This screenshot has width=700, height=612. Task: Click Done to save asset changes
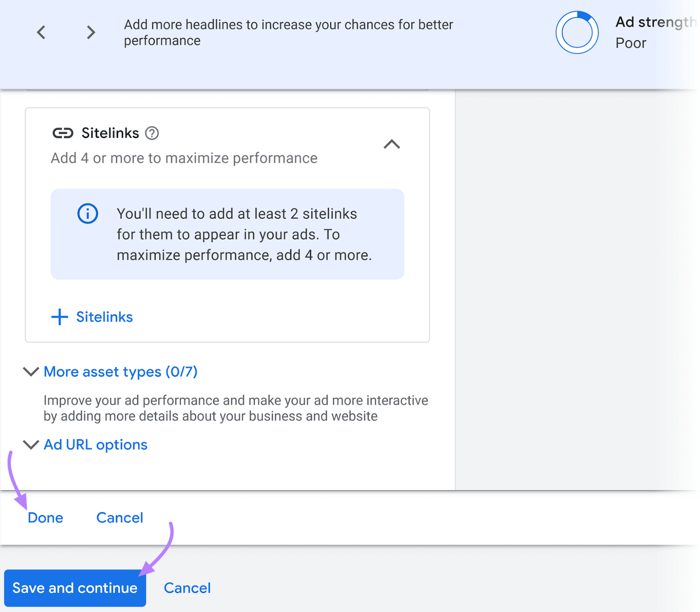pos(45,518)
